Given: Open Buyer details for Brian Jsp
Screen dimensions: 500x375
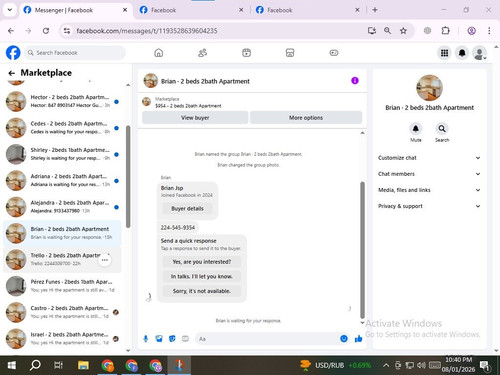Looking at the screenshot, I should click(x=187, y=208).
